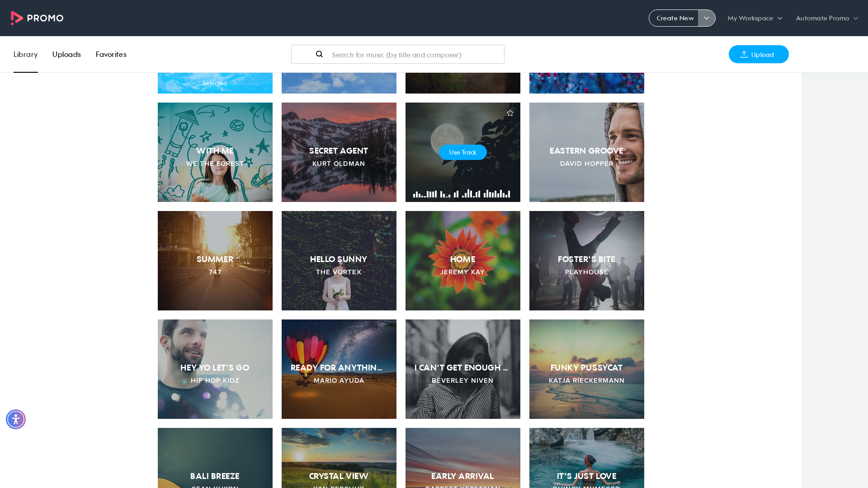Focus the music search field
868x488 pixels.
pos(398,54)
